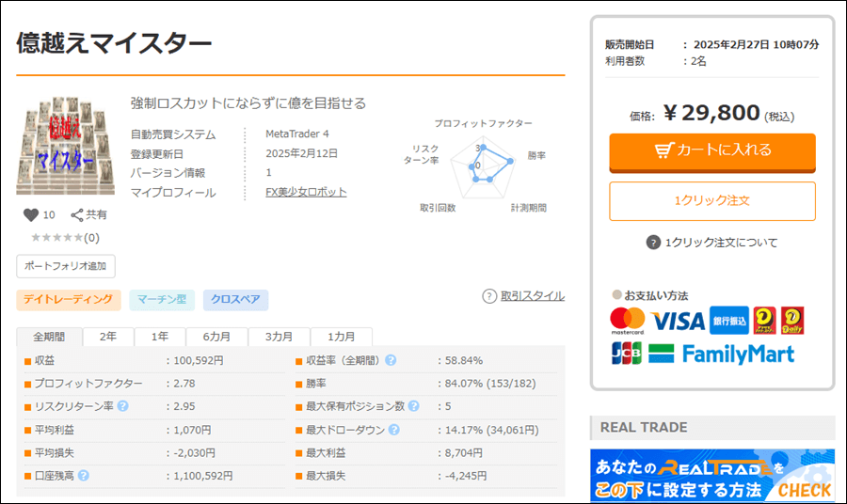Image resolution: width=847 pixels, height=504 pixels.
Task: Switch to the 6カ月 tab
Action: pos(216,337)
